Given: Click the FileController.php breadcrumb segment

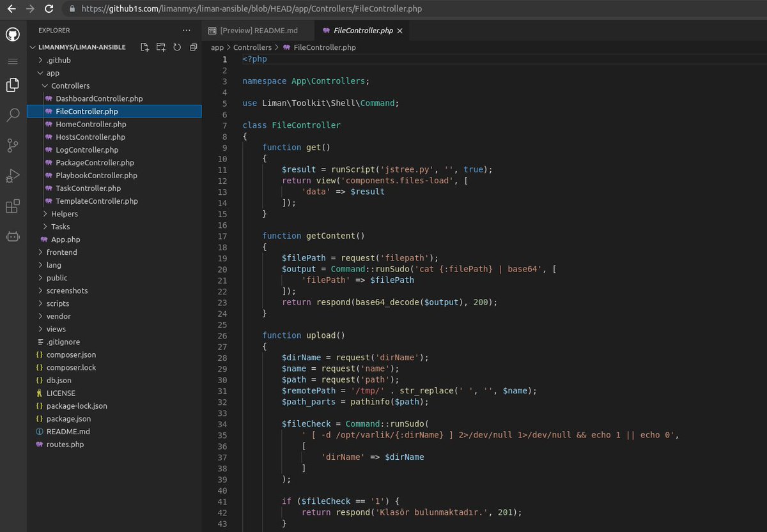Looking at the screenshot, I should [325, 47].
